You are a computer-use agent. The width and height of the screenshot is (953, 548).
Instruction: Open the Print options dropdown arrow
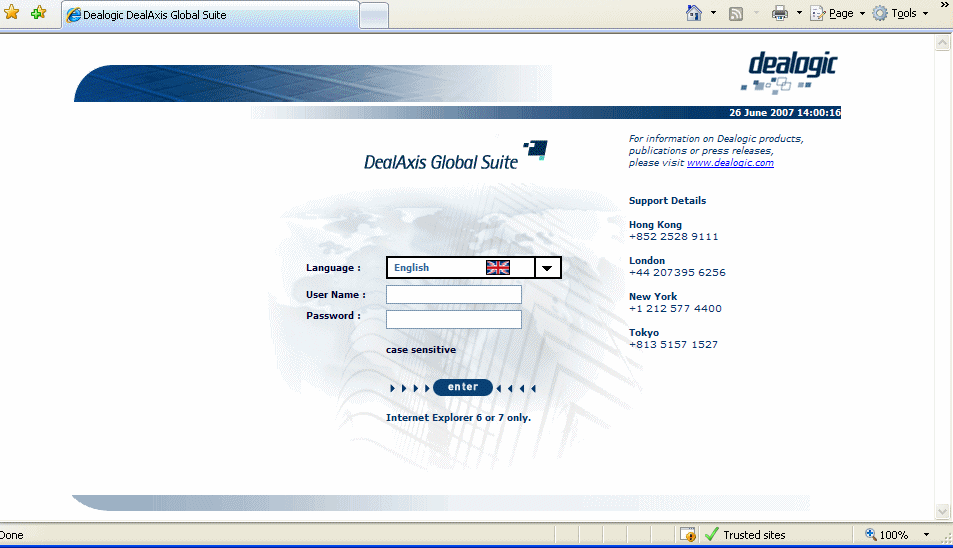(x=799, y=14)
